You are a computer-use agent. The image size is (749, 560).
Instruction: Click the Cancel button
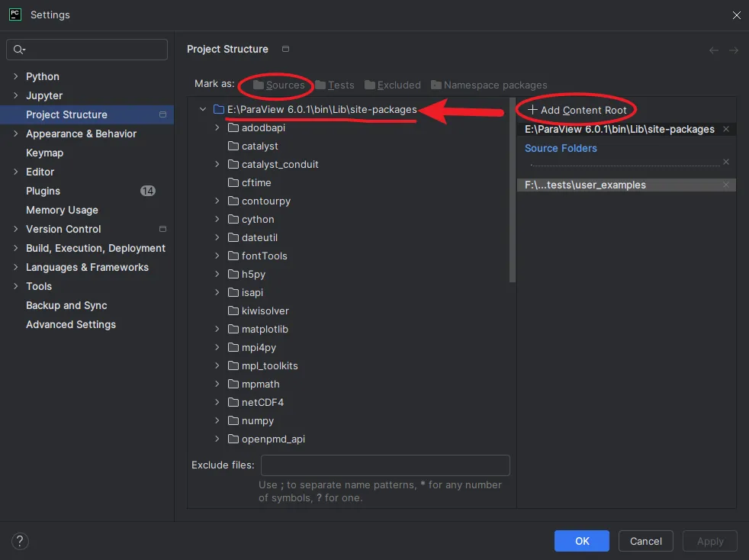645,541
